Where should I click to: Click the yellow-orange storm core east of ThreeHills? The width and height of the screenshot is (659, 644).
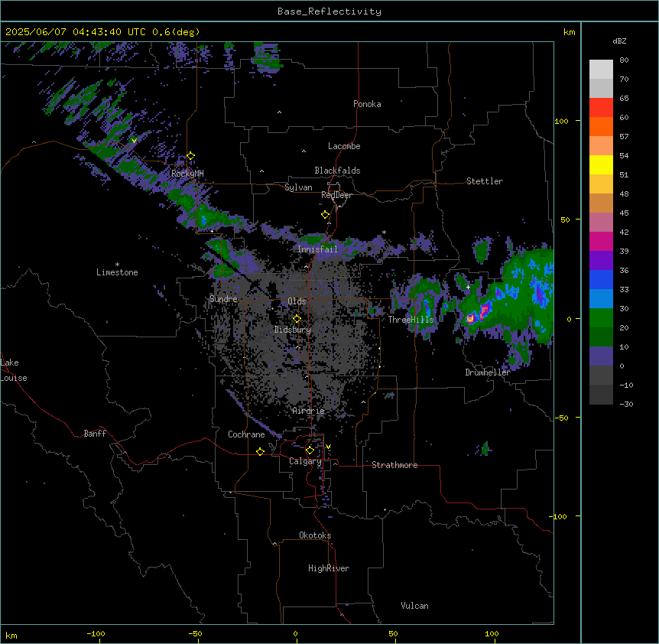click(x=470, y=319)
